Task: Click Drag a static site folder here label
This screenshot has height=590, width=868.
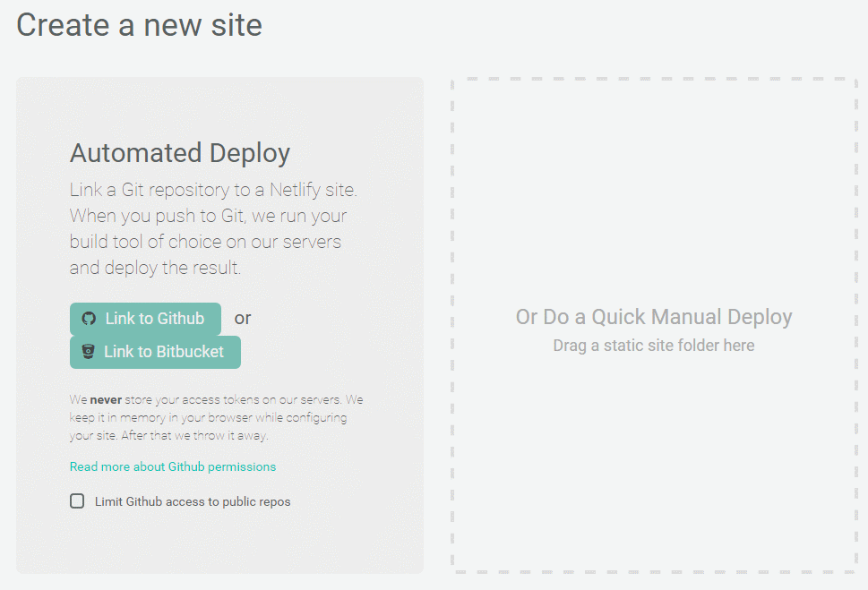Action: tap(654, 345)
